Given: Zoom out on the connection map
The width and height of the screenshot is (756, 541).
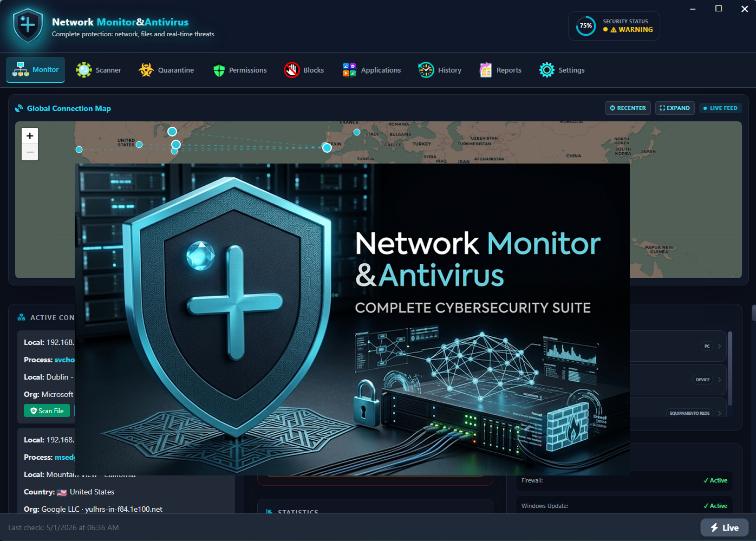Looking at the screenshot, I should pos(30,152).
